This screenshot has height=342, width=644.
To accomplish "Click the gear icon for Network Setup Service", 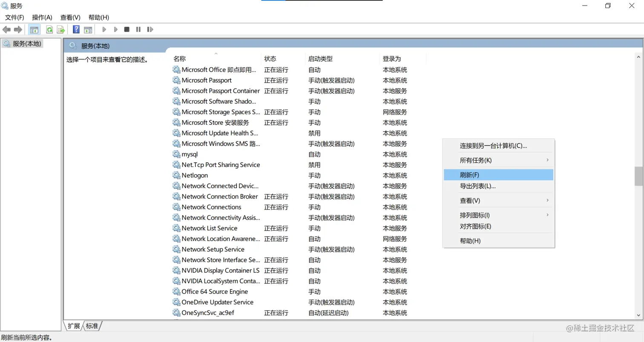I will 176,249.
